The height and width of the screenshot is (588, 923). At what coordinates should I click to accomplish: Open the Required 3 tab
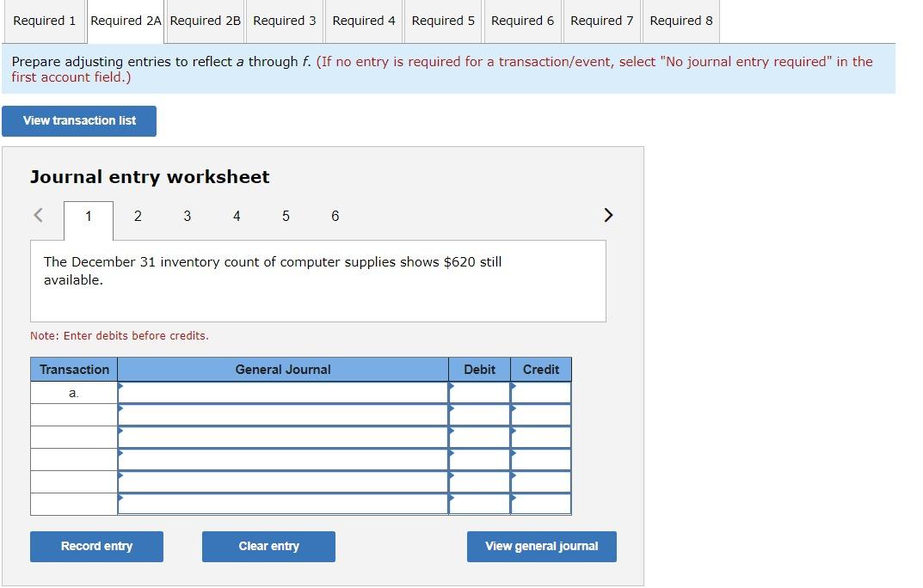[285, 21]
